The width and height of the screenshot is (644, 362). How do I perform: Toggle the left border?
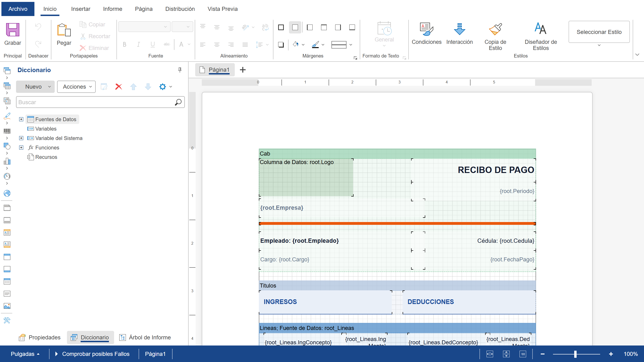coord(310,27)
